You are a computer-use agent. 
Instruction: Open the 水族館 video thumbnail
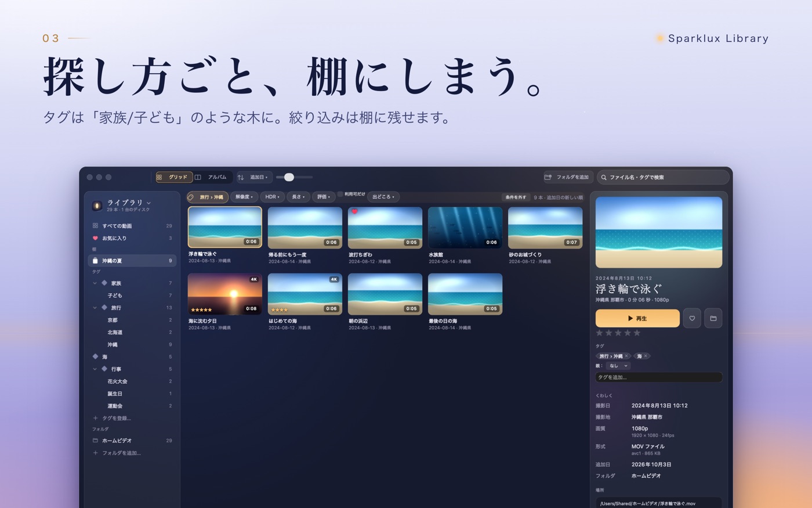pyautogui.click(x=465, y=228)
